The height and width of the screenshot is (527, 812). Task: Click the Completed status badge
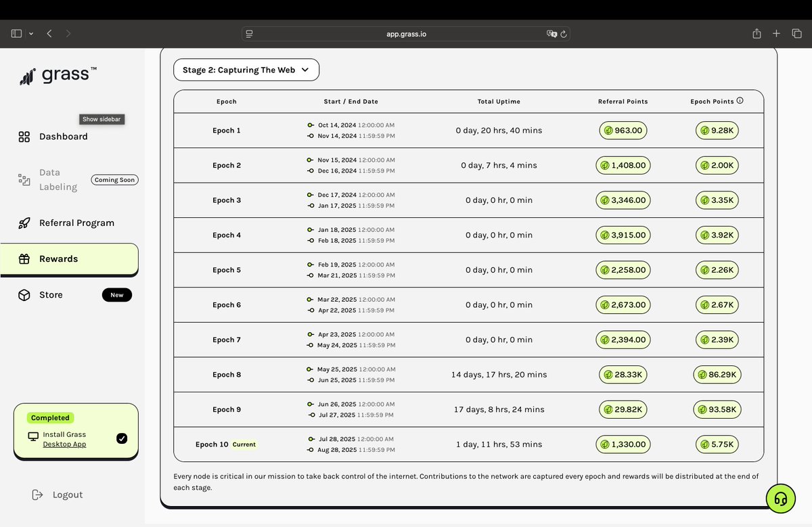pyautogui.click(x=50, y=418)
